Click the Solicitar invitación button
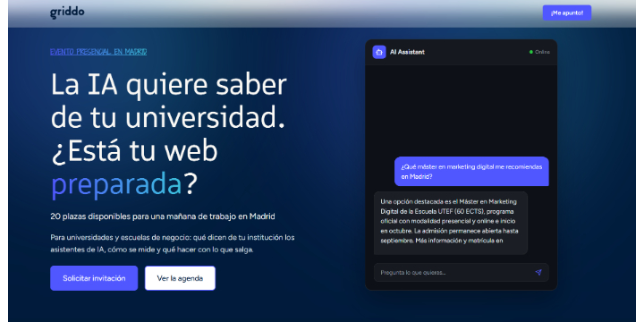644x322 pixels. click(94, 278)
